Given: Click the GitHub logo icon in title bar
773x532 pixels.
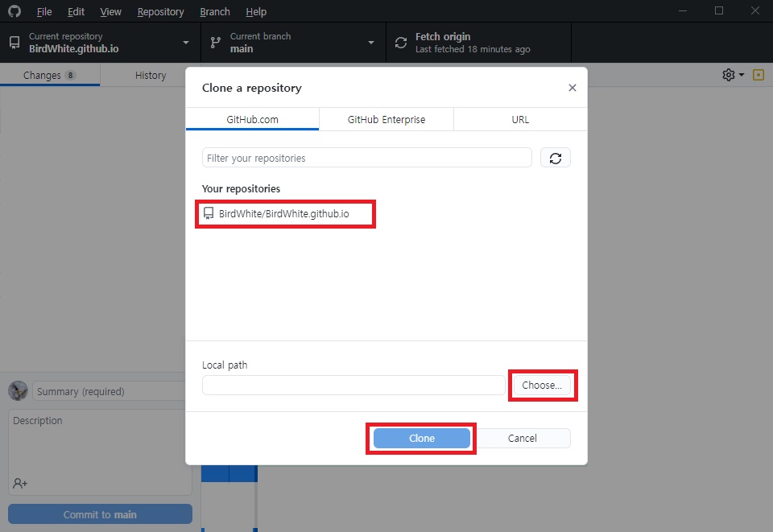Looking at the screenshot, I should pos(14,11).
